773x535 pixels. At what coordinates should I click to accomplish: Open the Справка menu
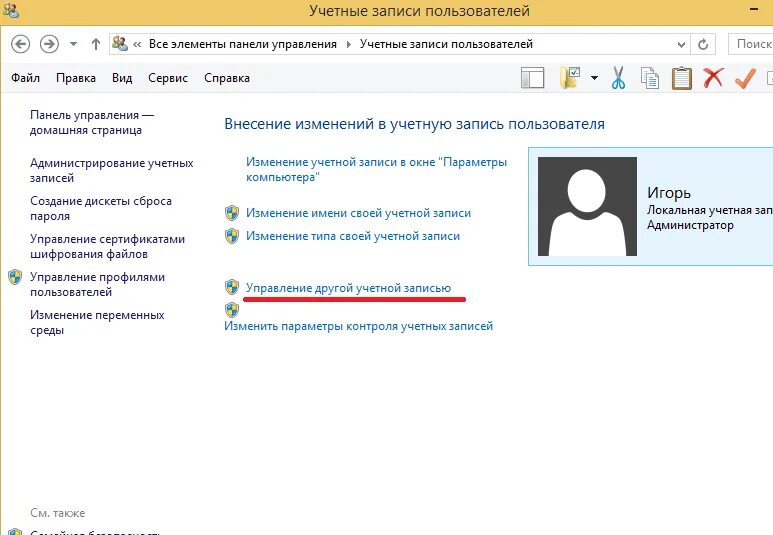(x=227, y=78)
